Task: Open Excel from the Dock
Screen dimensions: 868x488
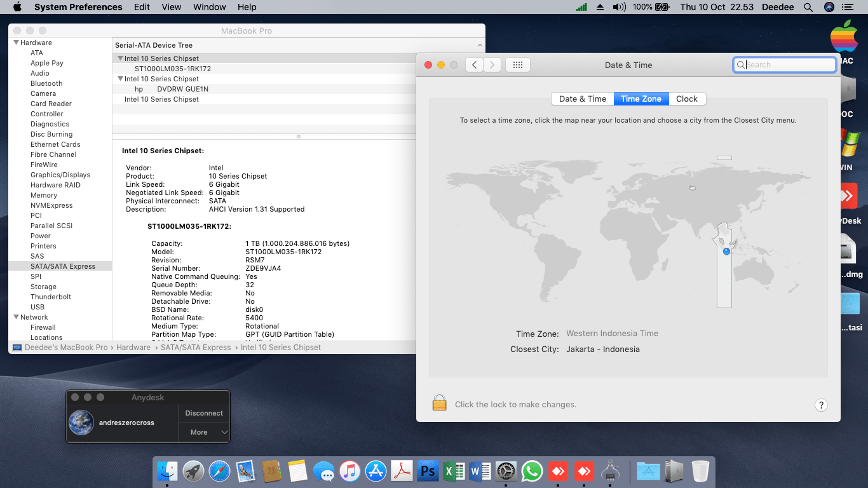Action: pos(454,471)
